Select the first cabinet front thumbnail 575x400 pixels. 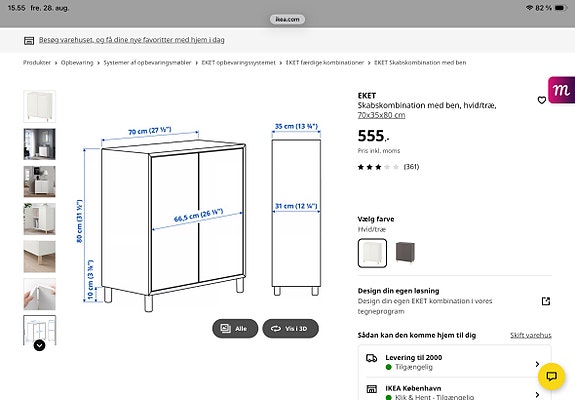(x=40, y=106)
